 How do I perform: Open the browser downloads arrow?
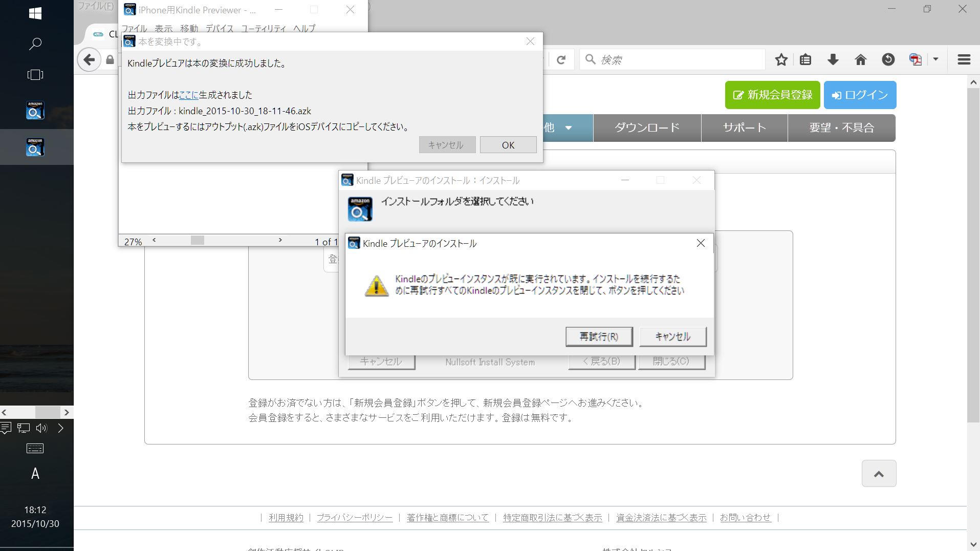pos(833,60)
